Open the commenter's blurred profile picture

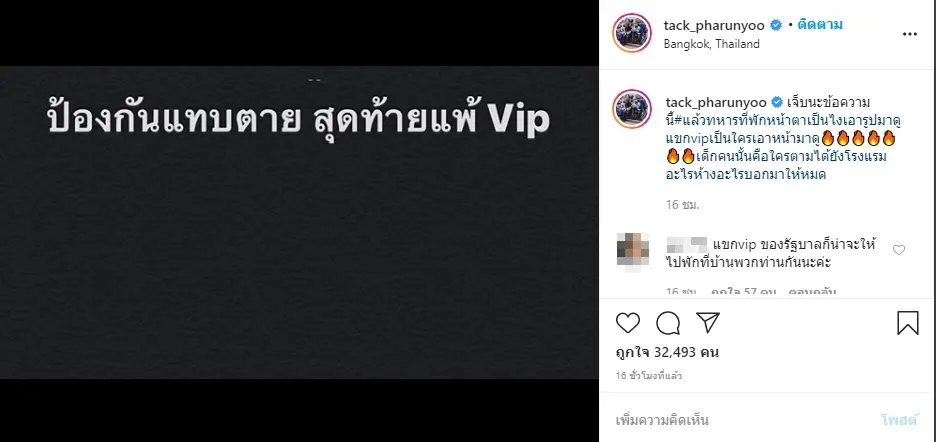point(632,250)
